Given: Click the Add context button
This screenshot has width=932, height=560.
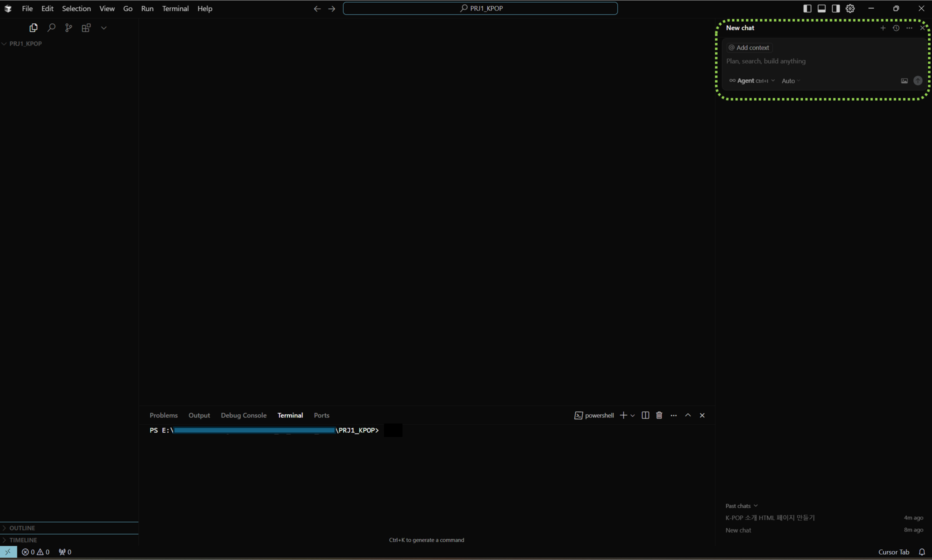Looking at the screenshot, I should pyautogui.click(x=749, y=47).
